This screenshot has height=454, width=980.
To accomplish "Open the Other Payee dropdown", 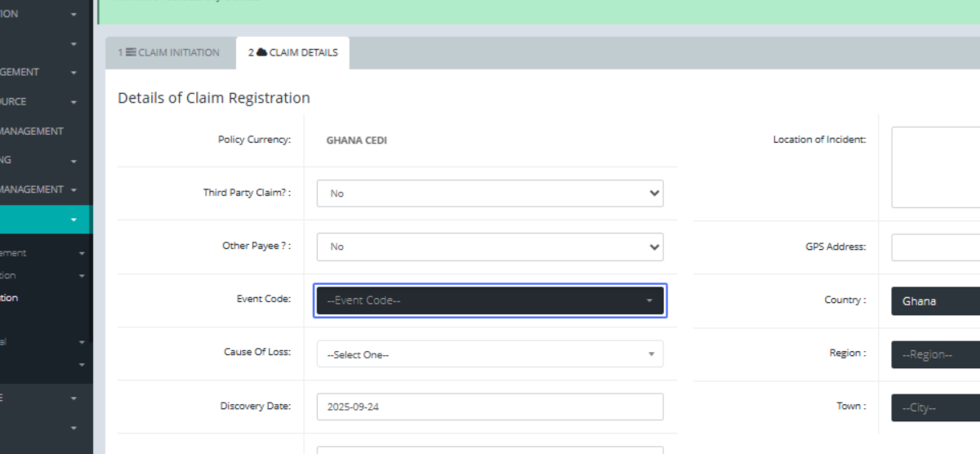I will point(489,247).
